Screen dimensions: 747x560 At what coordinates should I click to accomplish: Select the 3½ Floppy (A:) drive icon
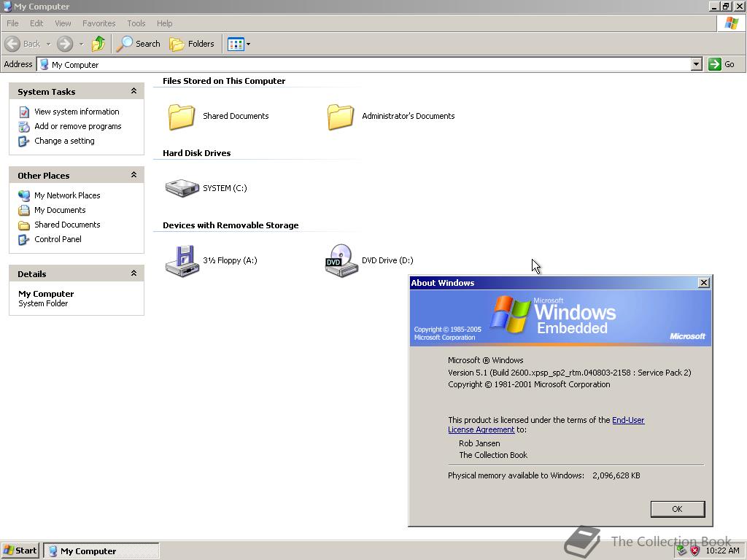click(x=182, y=260)
